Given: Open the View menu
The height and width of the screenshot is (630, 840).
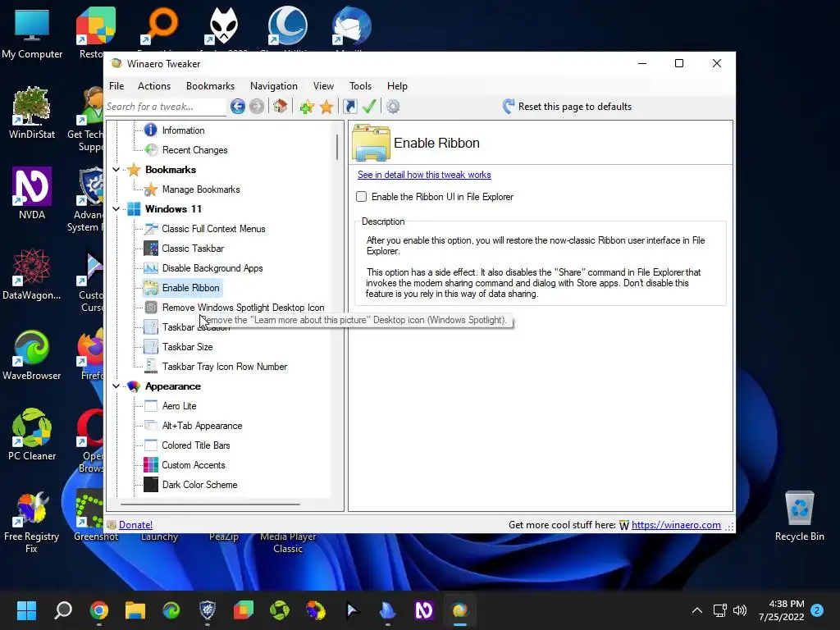Looking at the screenshot, I should 323,85.
